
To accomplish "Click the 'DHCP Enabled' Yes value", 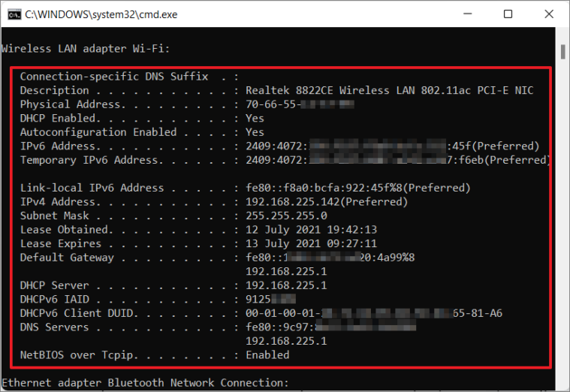I will click(255, 119).
